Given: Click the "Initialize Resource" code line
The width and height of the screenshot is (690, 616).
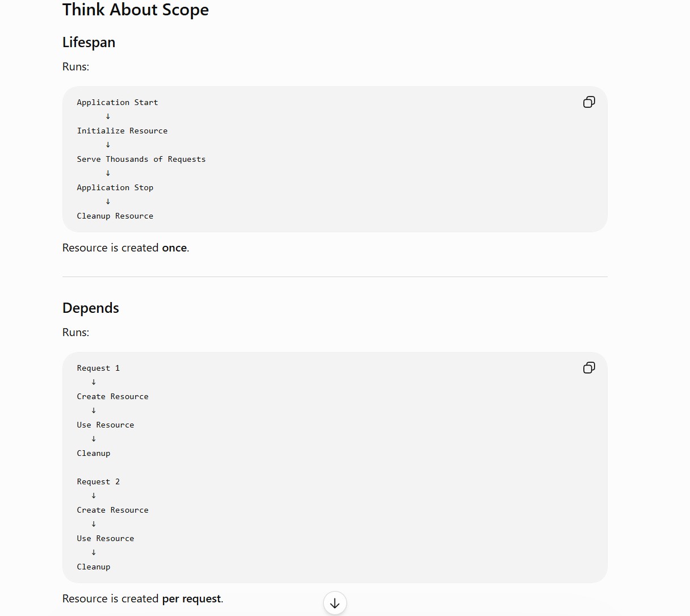Looking at the screenshot, I should pos(122,131).
